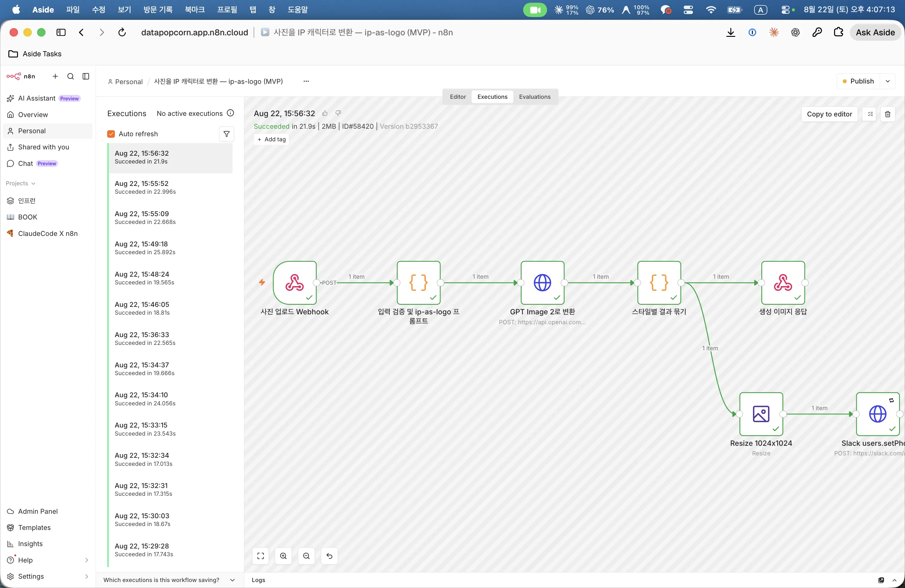Image resolution: width=905 pixels, height=588 pixels.
Task: Open the GPT Image 2로 변환 node
Action: click(542, 283)
